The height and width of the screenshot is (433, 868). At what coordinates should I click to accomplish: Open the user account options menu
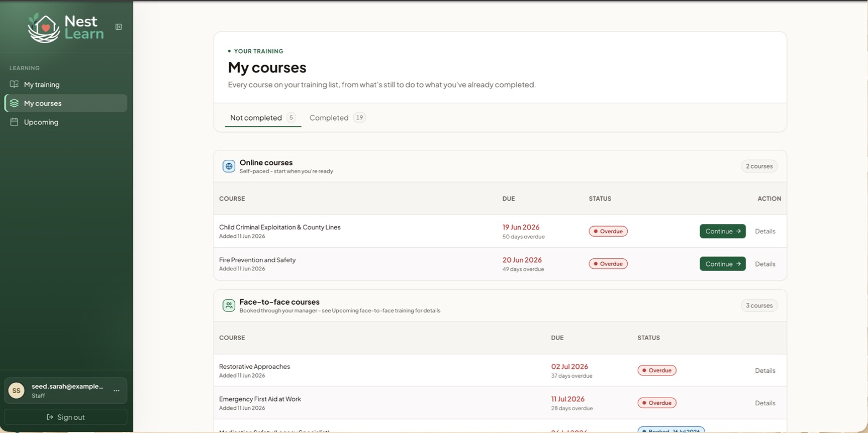[x=116, y=391]
